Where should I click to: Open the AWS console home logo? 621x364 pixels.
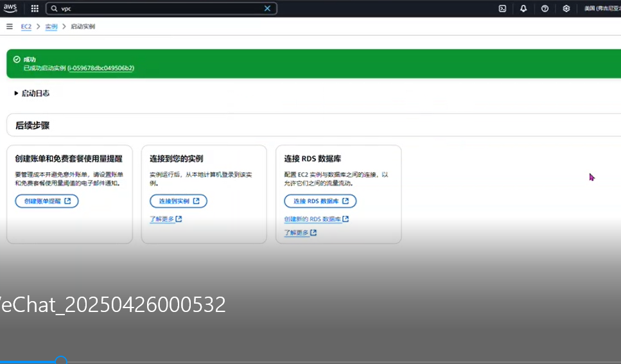(x=10, y=8)
